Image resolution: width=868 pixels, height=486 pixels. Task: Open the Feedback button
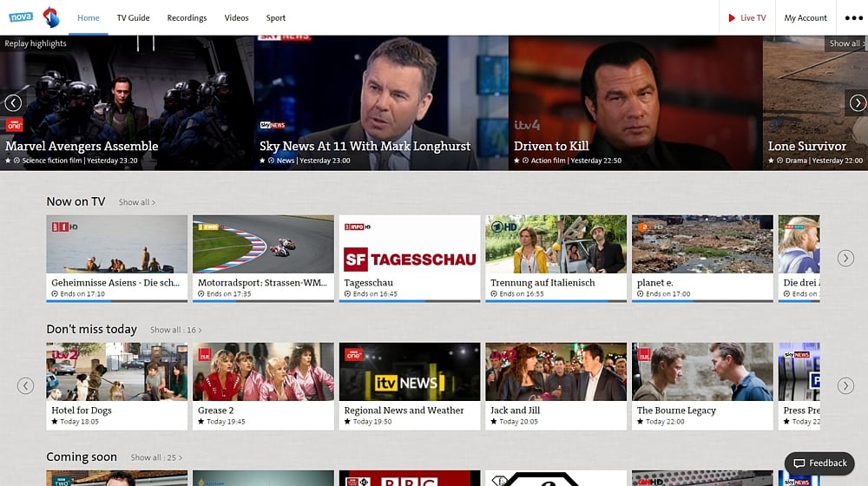point(820,463)
